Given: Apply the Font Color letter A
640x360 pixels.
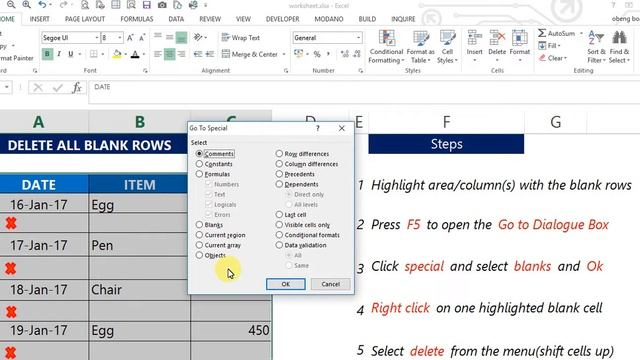Looking at the screenshot, I should (135, 54).
